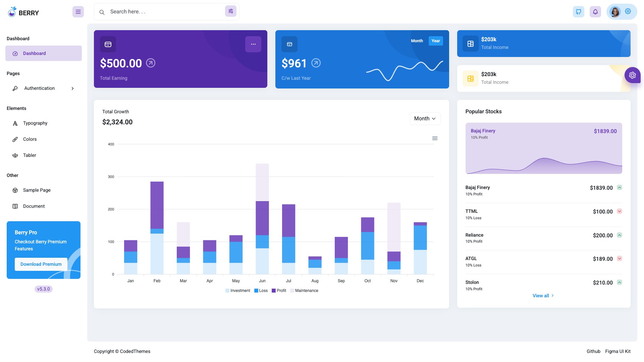Viewport: 644px width, 362px height.
Task: Click the profile settings gear in header
Action: (x=628, y=11)
